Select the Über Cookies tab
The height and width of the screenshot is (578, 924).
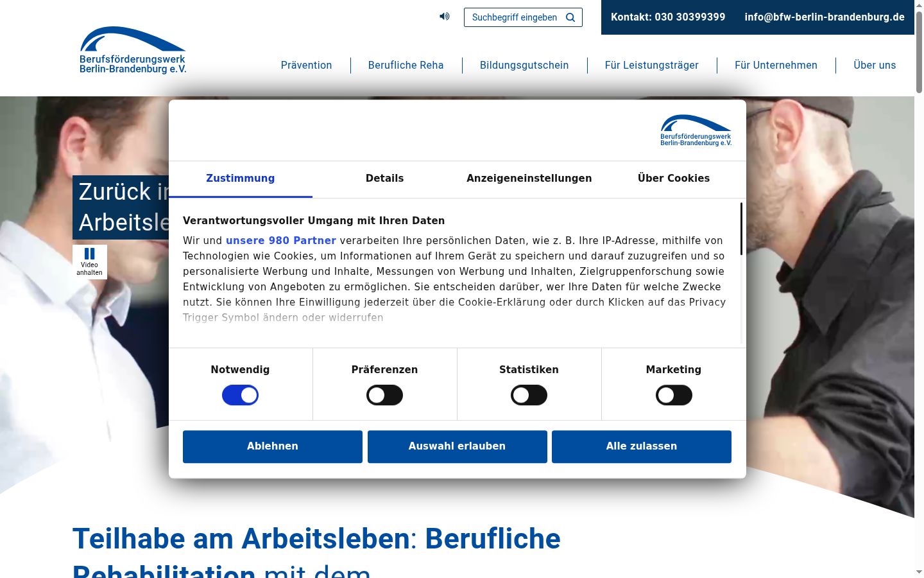[x=674, y=179]
